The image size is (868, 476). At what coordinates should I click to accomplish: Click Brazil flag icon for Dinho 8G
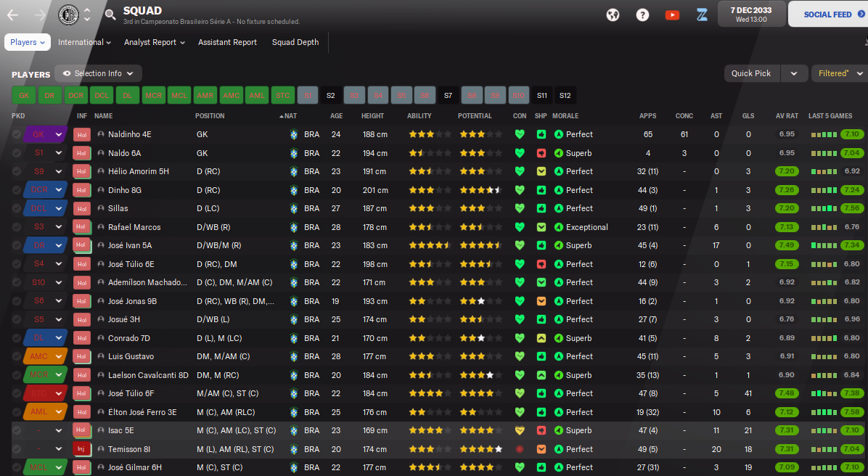[293, 190]
